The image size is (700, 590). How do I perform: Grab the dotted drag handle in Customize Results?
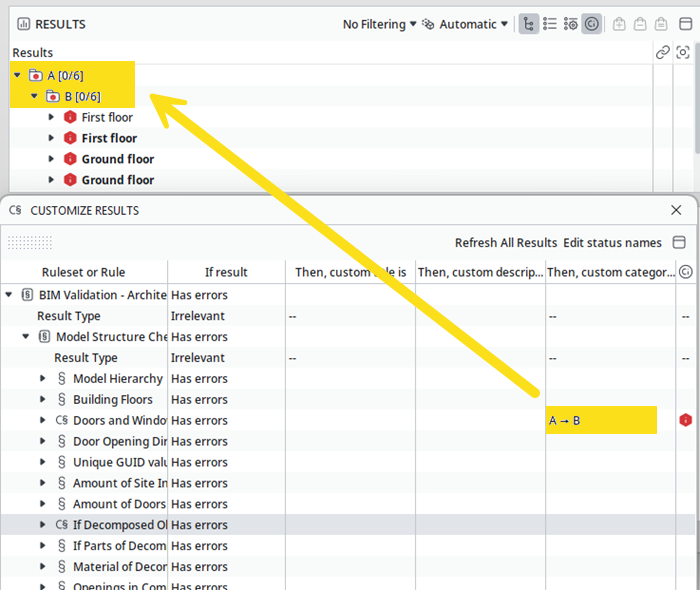(30, 243)
